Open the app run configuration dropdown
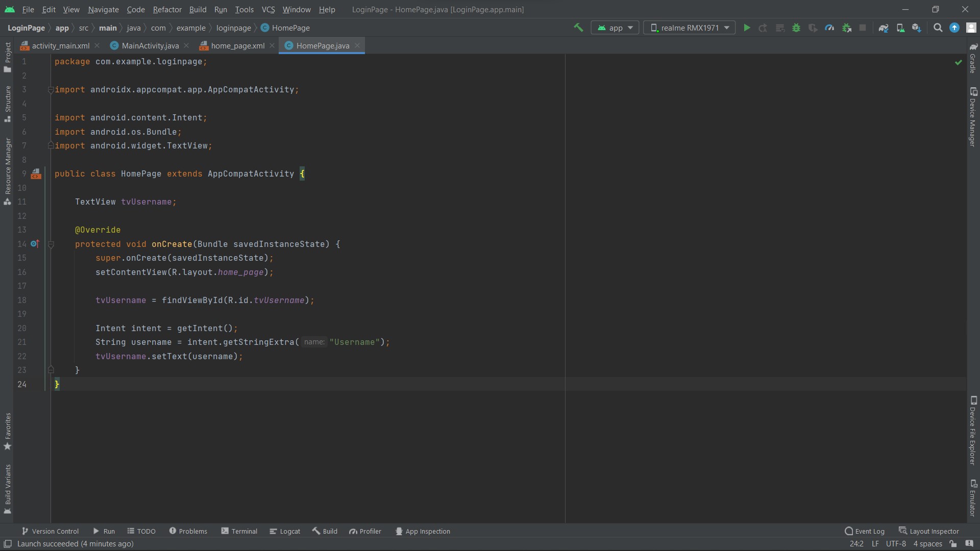The width and height of the screenshot is (980, 551). (x=615, y=28)
